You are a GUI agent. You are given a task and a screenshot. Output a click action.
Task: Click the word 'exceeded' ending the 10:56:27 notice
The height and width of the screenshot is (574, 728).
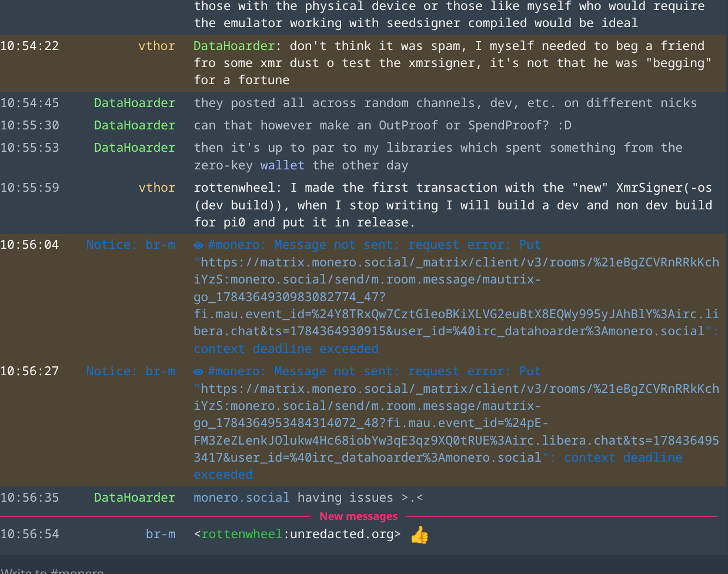click(223, 475)
